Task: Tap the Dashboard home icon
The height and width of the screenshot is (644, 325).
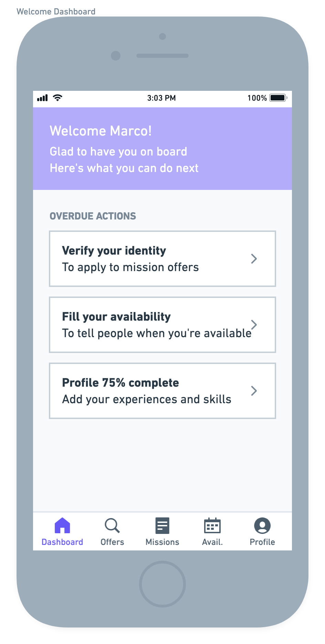Action: point(62,526)
